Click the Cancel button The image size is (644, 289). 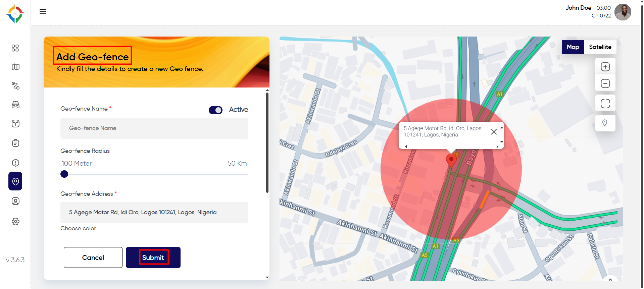pyautogui.click(x=93, y=257)
